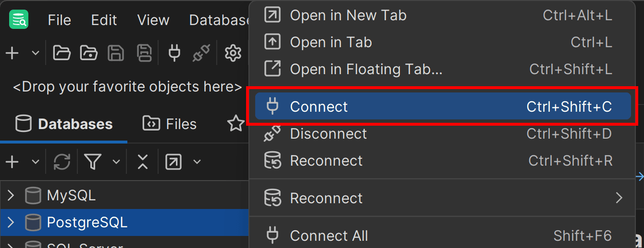The image size is (644, 248).
Task: Click the save all toolbar icon
Action: [144, 53]
